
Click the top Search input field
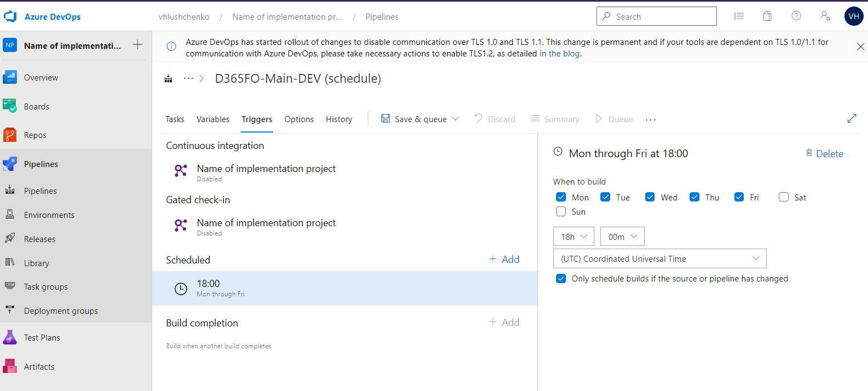657,16
